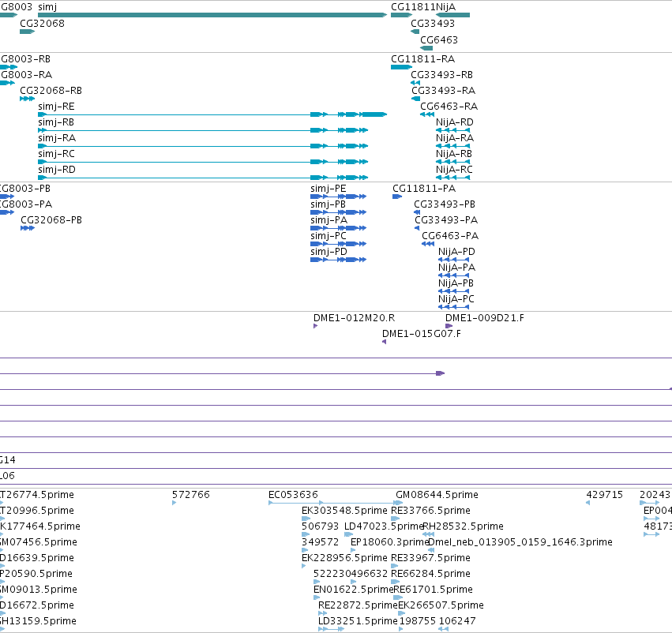Viewport: 672px width, 633px height.
Task: Click the CG6463 gene label
Action: coord(439,39)
